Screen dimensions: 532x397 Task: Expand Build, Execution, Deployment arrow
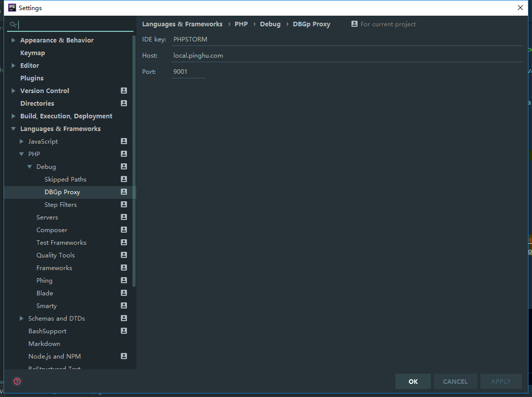13,116
